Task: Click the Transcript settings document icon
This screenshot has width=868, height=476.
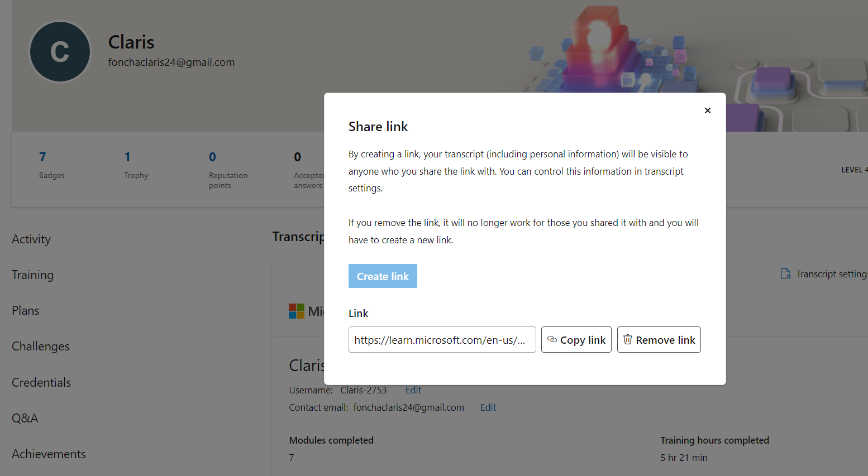Action: point(785,274)
